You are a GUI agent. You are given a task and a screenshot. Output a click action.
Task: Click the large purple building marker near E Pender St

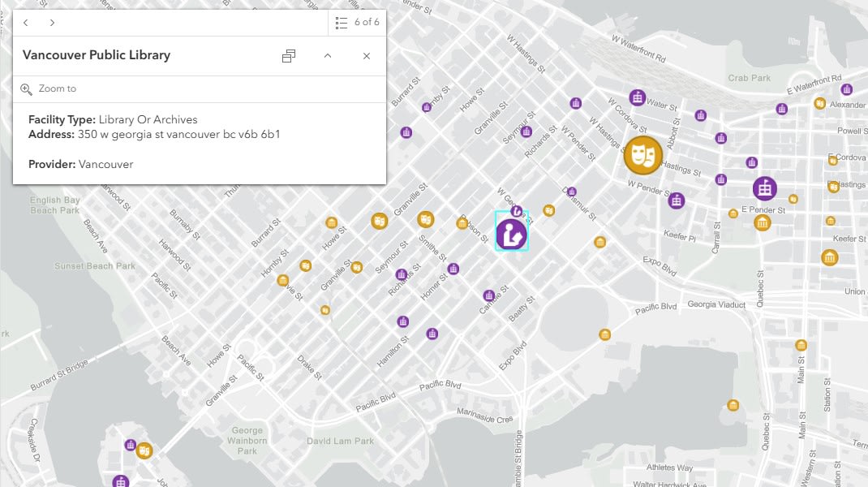[x=764, y=188]
